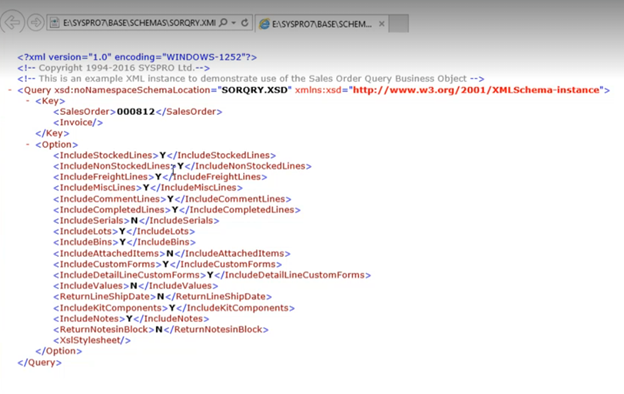Screen dimensions: 624x394
Task: Click the IncludeCommentLines line
Action: pyautogui.click(x=172, y=199)
